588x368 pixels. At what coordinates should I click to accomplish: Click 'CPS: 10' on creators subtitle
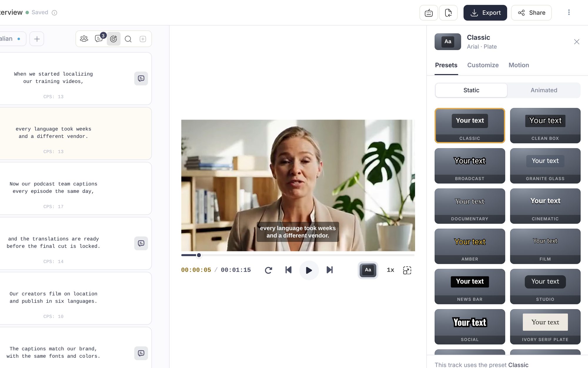click(54, 316)
